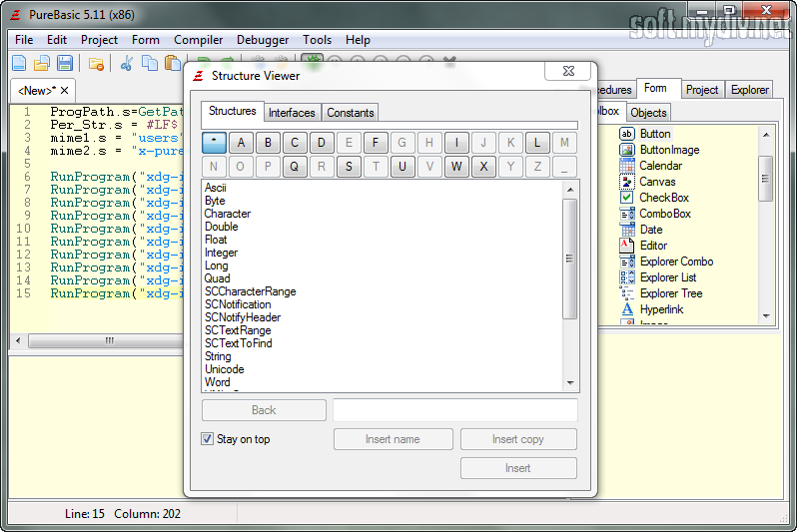Click the Insert name button
The height and width of the screenshot is (532, 797).
393,439
